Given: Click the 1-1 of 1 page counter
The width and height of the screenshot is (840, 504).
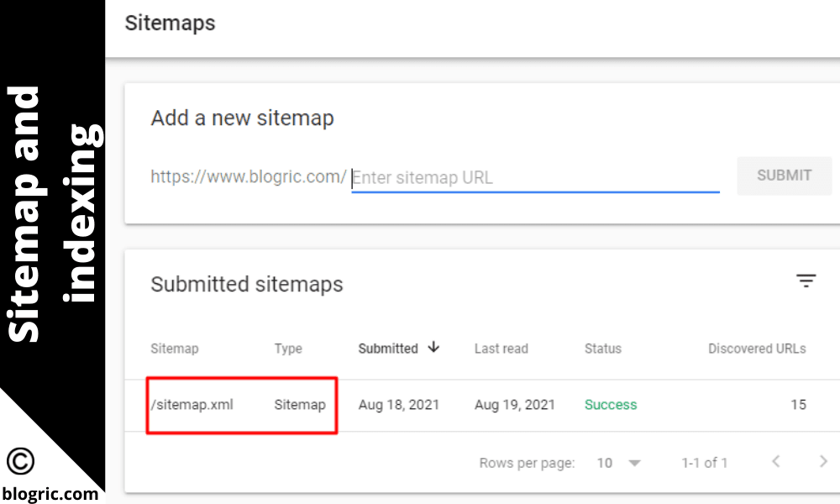Looking at the screenshot, I should (x=703, y=462).
